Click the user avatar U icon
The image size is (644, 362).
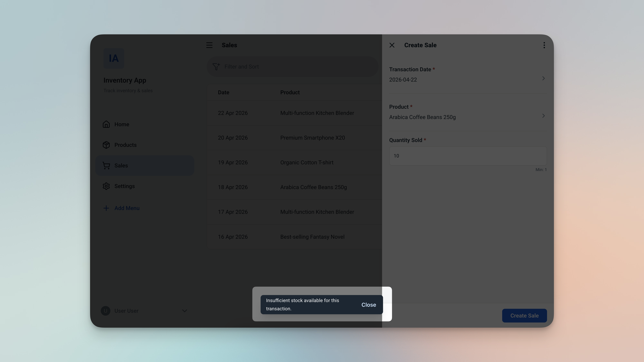106,311
